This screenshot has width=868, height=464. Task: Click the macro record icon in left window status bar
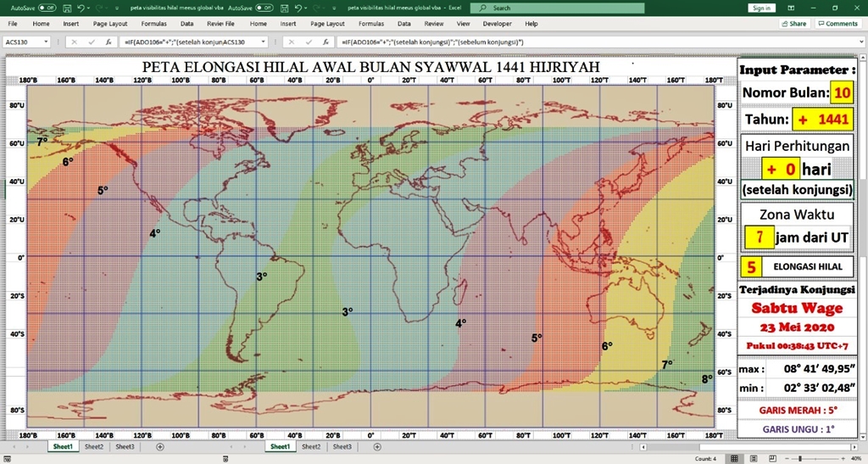(8, 458)
